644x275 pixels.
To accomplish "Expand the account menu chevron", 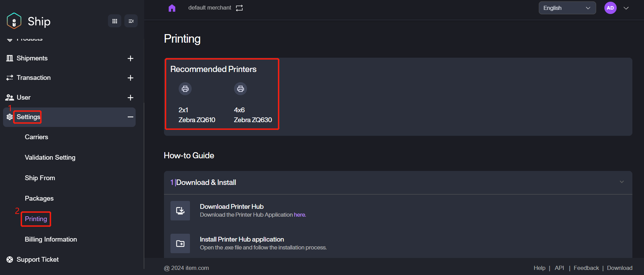I will point(626,8).
